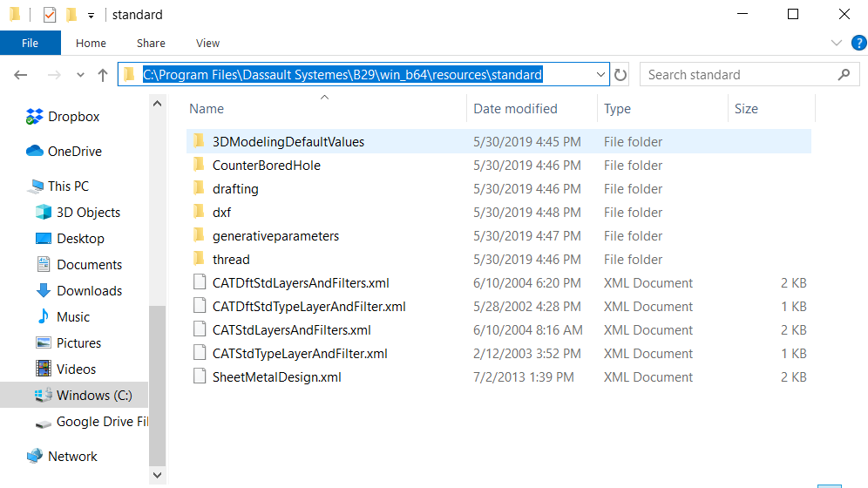
Task: Select the SheetMetalDesign.xml file name
Action: [277, 377]
